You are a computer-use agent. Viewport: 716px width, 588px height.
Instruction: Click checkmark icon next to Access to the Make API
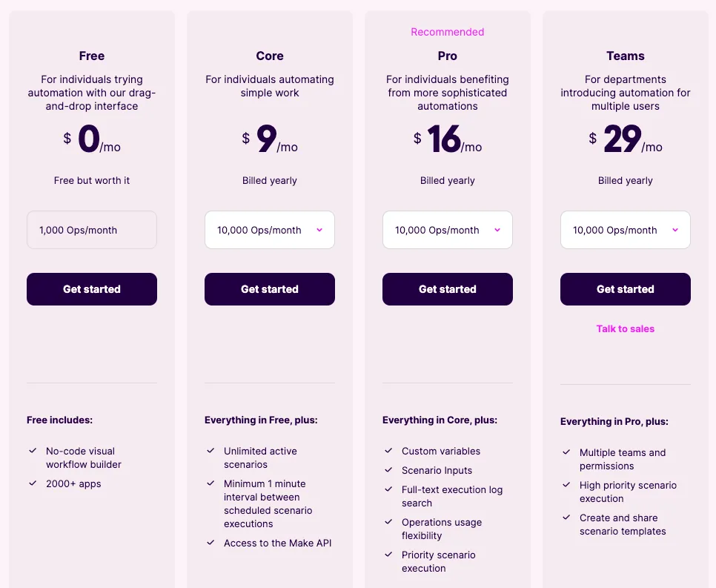tap(211, 543)
